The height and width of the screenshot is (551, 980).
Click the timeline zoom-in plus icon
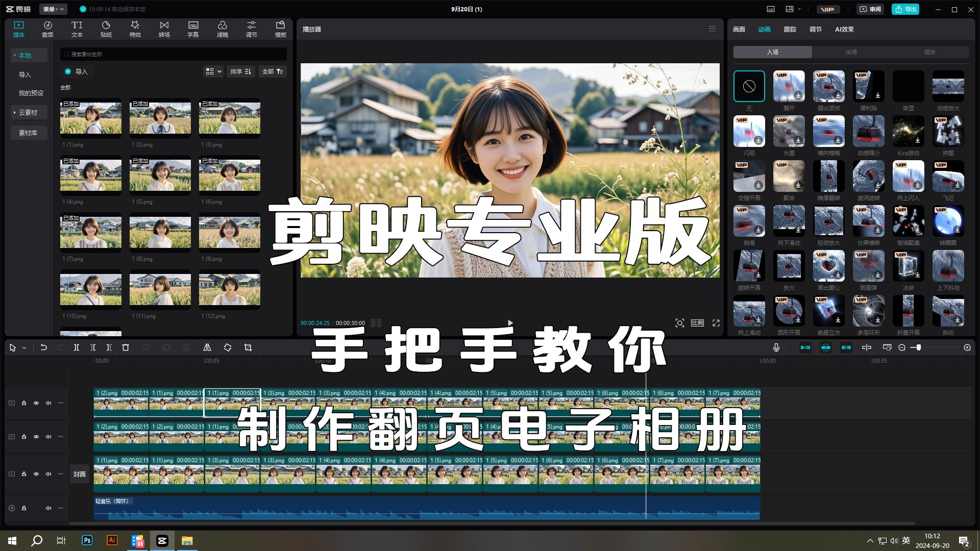967,347
